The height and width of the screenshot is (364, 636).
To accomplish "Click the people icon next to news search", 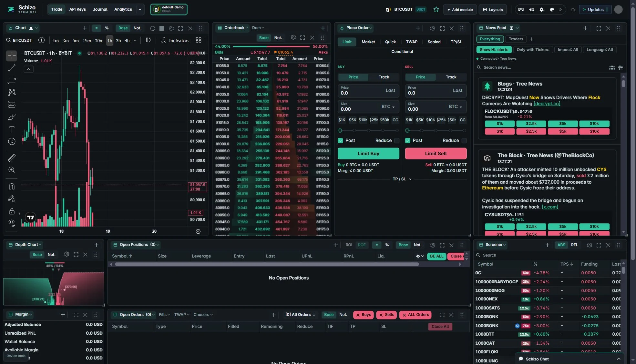I will [x=612, y=67].
